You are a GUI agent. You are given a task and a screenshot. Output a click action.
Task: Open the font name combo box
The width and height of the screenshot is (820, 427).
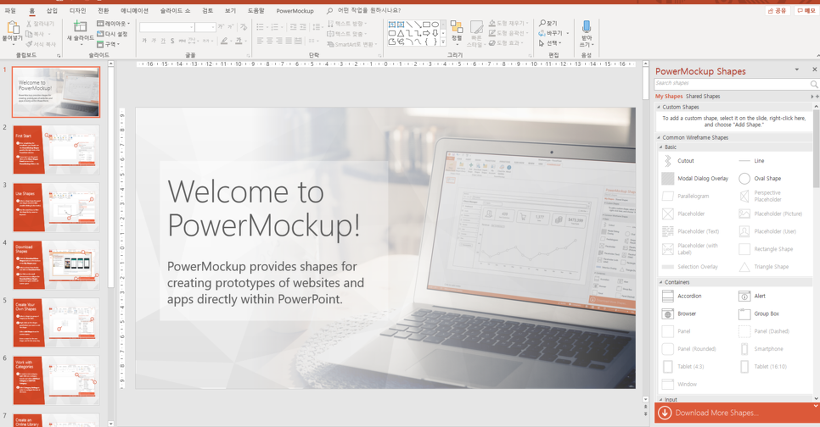coord(167,27)
